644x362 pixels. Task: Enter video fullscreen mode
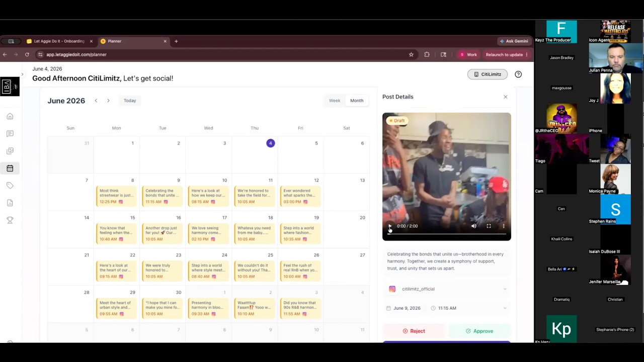coord(489,226)
